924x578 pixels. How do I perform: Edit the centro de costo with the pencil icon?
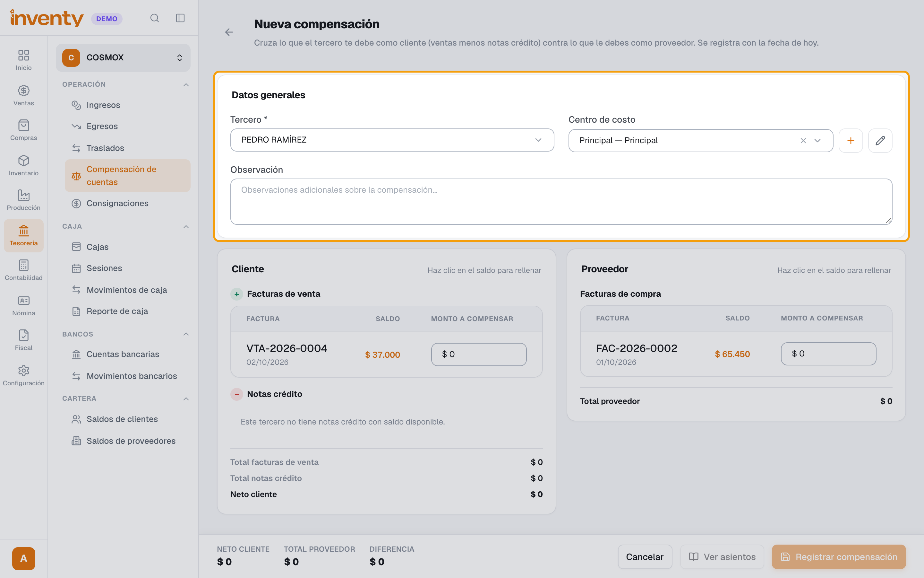coord(880,141)
